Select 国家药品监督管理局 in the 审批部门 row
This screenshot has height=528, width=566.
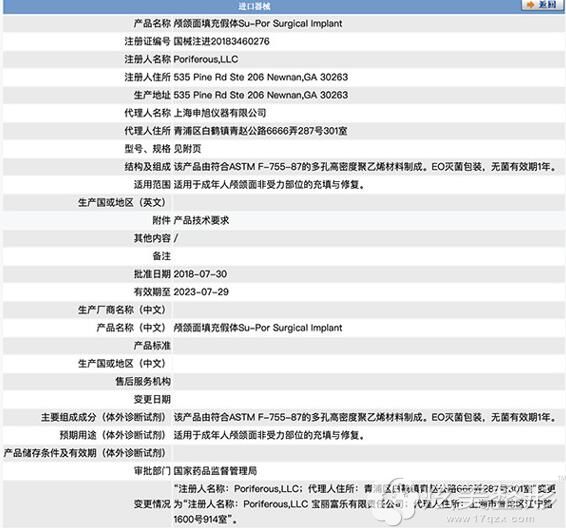click(215, 471)
